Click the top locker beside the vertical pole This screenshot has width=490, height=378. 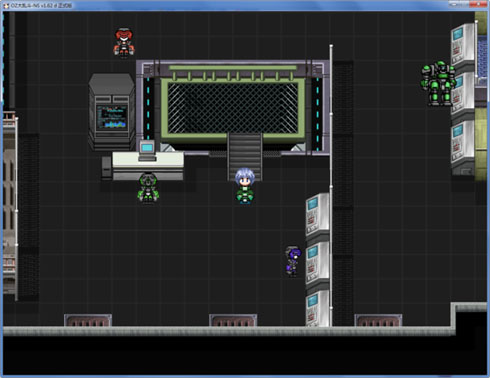(x=318, y=217)
